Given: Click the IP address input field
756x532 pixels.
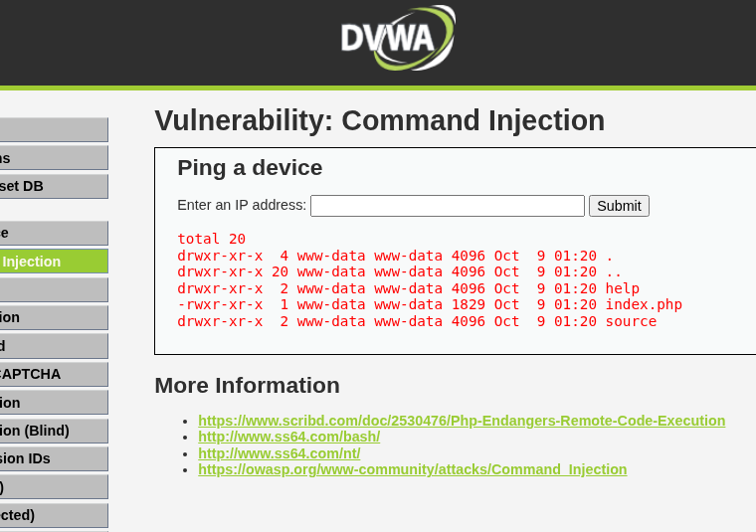Looking at the screenshot, I should click(447, 206).
